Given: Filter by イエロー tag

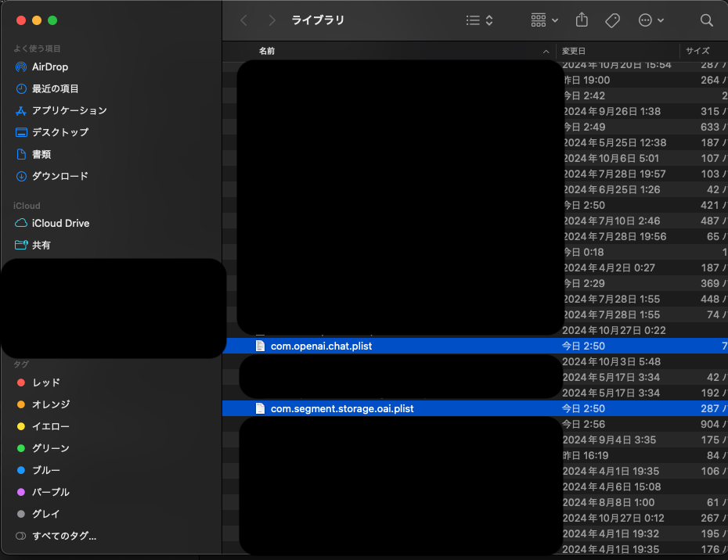Looking at the screenshot, I should [51, 426].
